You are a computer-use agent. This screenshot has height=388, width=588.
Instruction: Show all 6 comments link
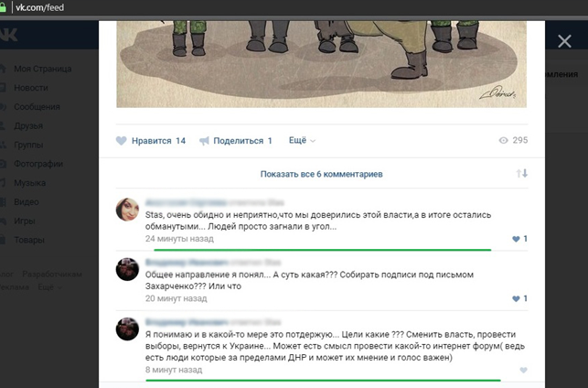coord(321,174)
